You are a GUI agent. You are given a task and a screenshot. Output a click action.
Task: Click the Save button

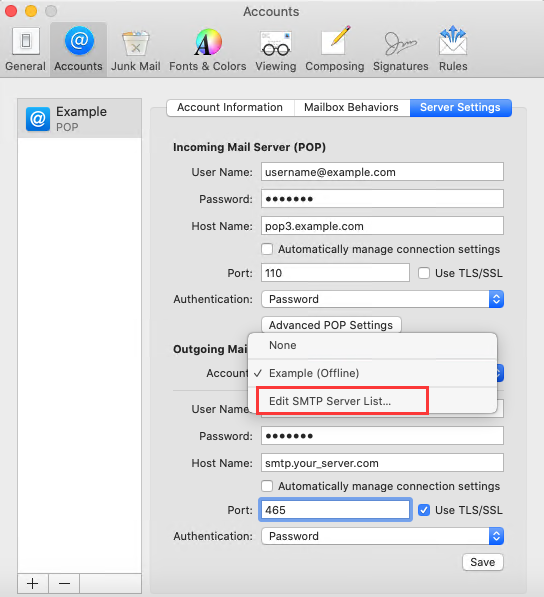[483, 562]
